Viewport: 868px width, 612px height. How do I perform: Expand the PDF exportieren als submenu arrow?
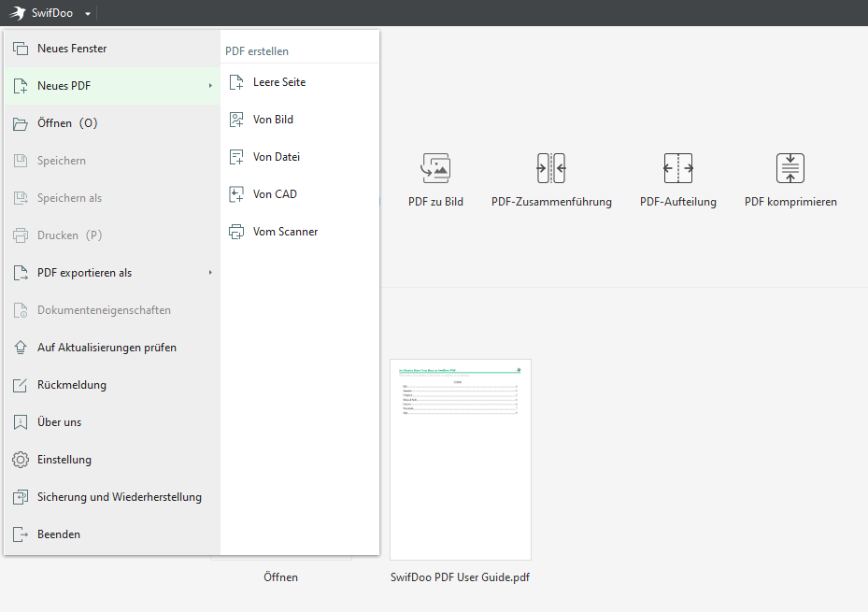pos(210,273)
